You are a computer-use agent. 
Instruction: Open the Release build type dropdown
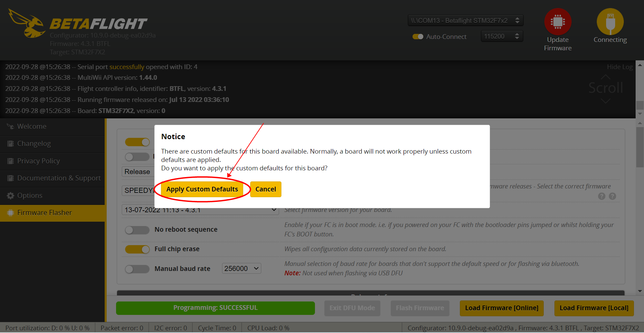(x=138, y=172)
